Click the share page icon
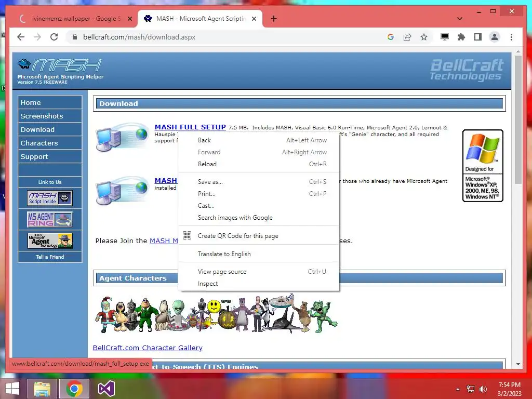The height and width of the screenshot is (399, 532). click(407, 37)
